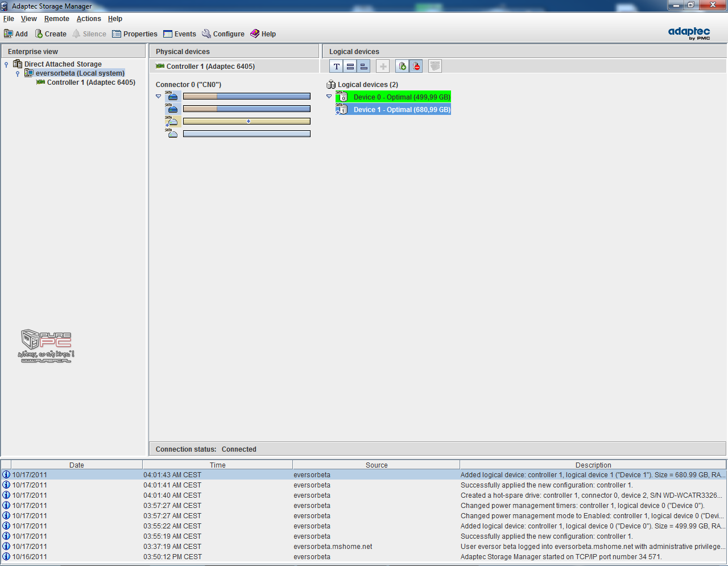Sort event log by Source column
The height and width of the screenshot is (566, 728).
click(x=377, y=465)
